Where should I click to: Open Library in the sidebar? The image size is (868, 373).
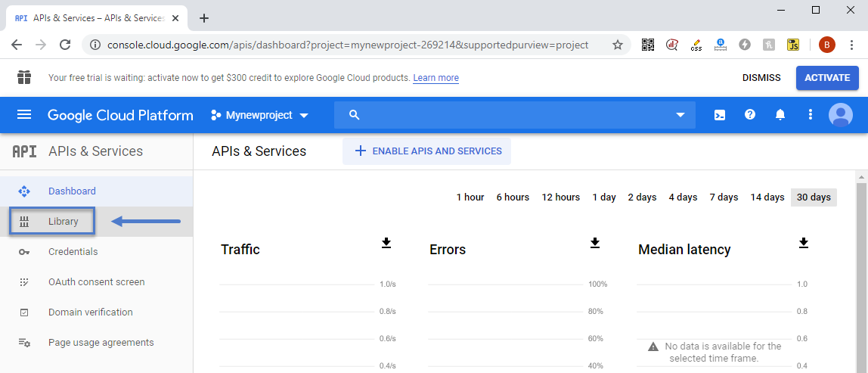96,222
